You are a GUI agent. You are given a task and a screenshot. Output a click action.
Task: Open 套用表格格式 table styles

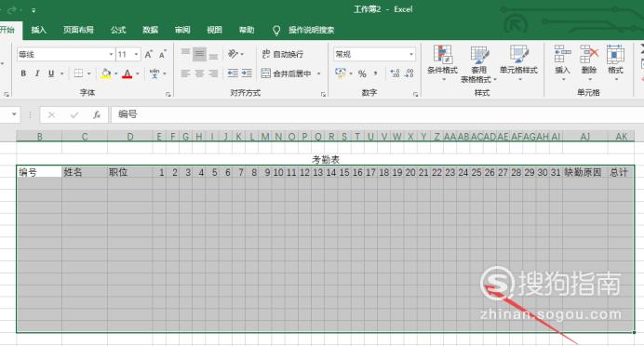pyautogui.click(x=479, y=64)
